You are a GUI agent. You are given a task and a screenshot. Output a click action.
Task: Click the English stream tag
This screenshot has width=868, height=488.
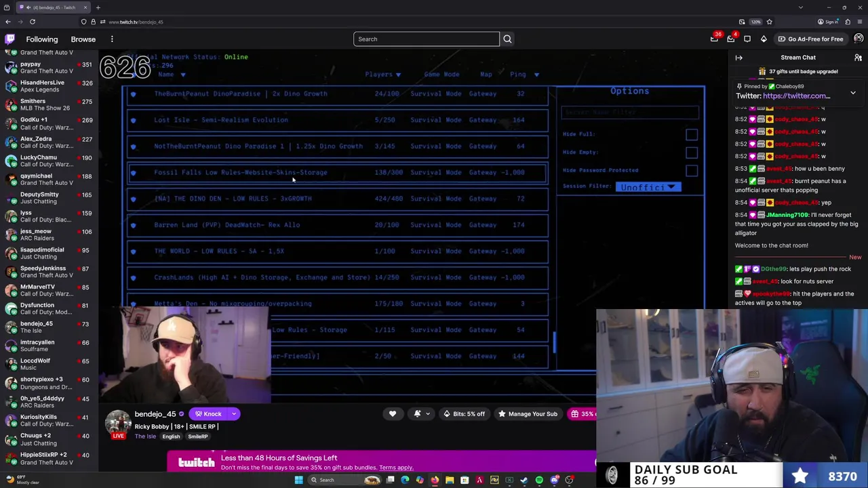tap(171, 436)
